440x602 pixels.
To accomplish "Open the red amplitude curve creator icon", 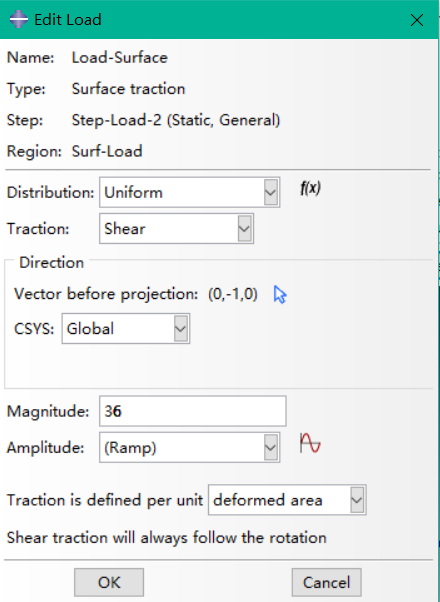I will 310,443.
